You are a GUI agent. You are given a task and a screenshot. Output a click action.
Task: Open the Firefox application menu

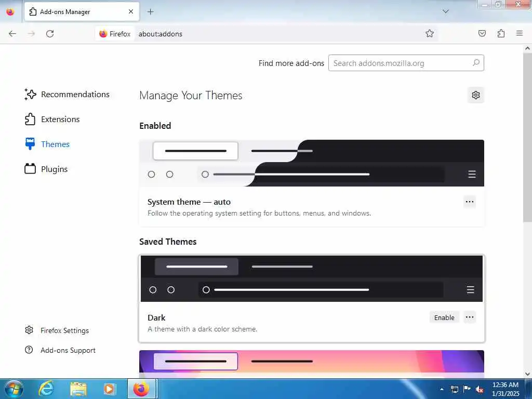520,33
